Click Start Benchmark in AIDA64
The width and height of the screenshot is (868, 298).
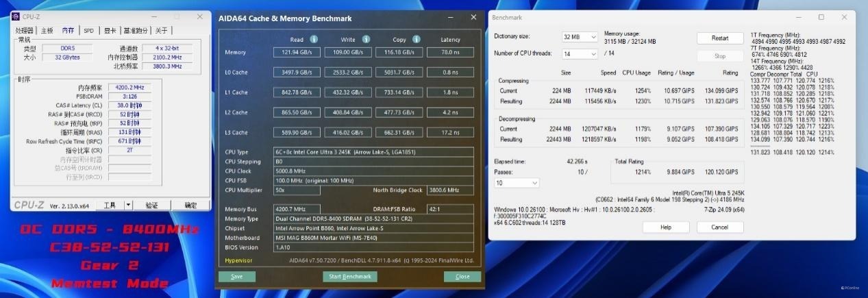point(350,277)
